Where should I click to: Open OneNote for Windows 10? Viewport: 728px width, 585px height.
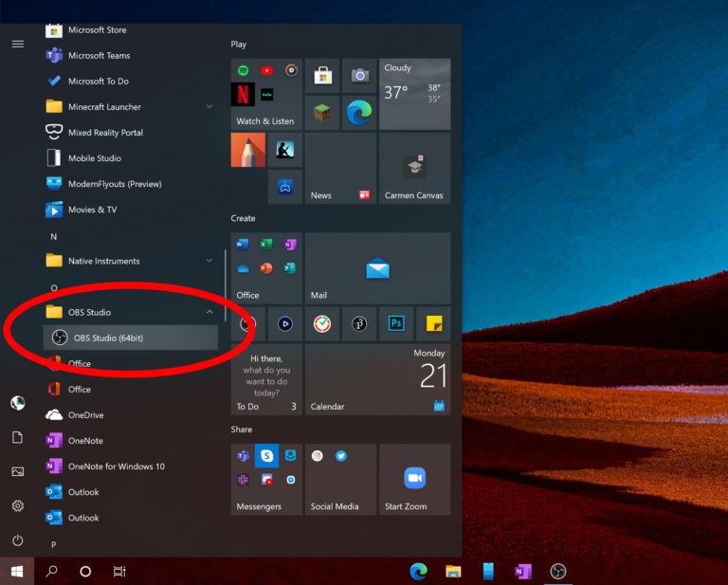tap(130, 466)
